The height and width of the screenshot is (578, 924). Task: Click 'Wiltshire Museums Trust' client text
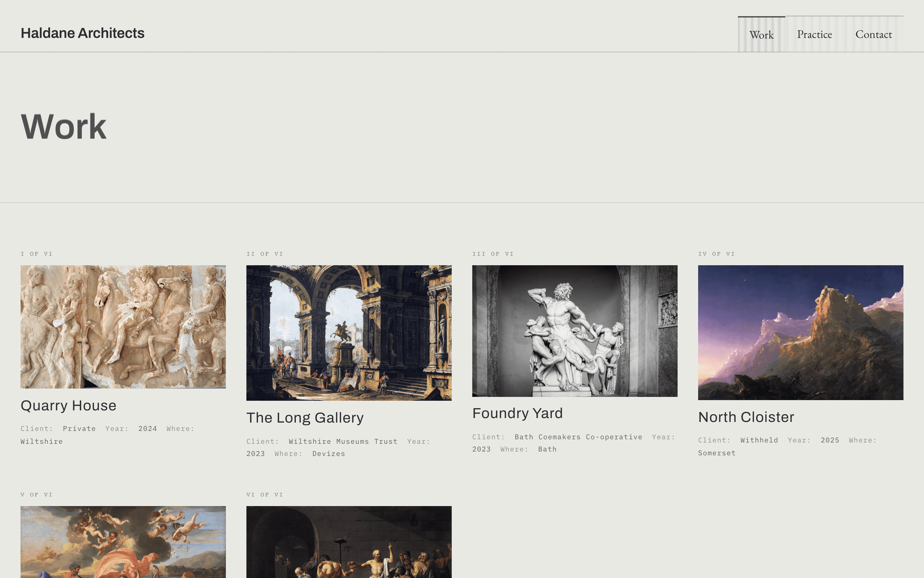pos(343,442)
